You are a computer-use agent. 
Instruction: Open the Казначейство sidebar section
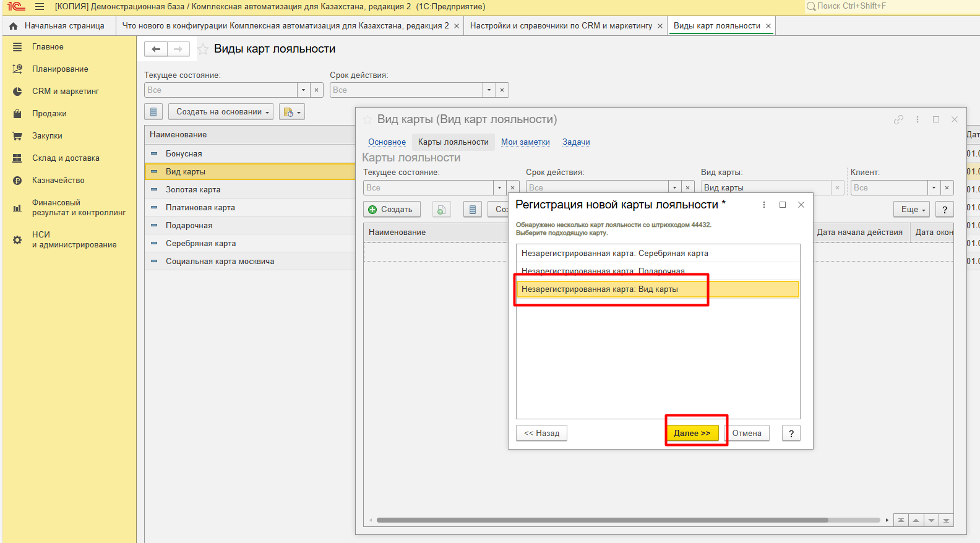point(58,181)
